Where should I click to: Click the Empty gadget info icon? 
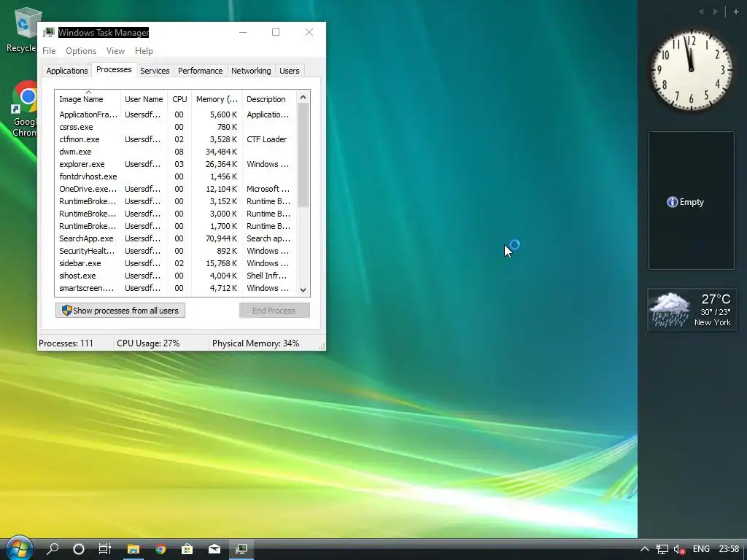tap(672, 202)
